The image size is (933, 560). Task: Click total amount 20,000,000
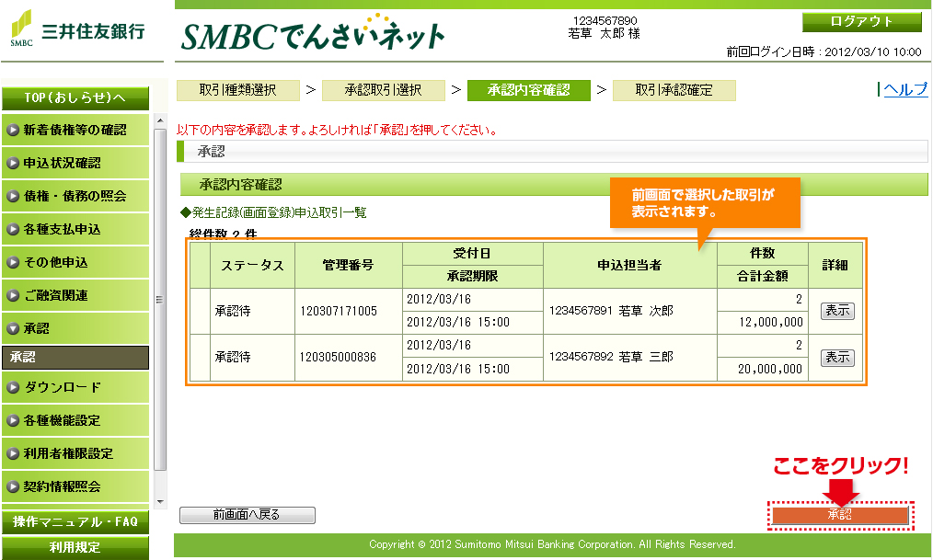tap(770, 369)
